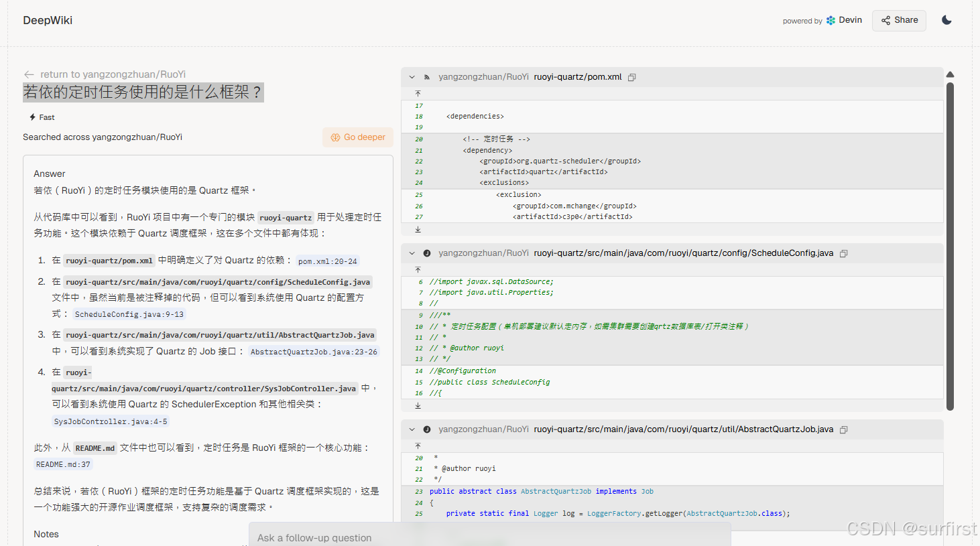Click the Share button
The width and height of the screenshot is (980, 546).
[x=899, y=20]
